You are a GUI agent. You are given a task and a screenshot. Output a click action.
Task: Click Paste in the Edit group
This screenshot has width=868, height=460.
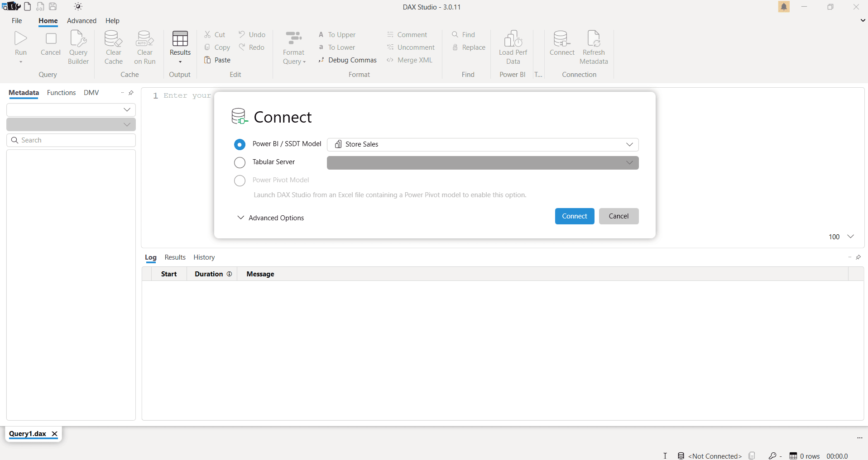tap(217, 60)
